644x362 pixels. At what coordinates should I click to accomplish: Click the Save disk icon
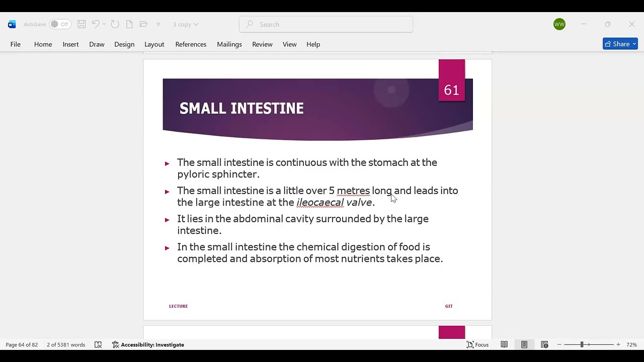pyautogui.click(x=82, y=24)
